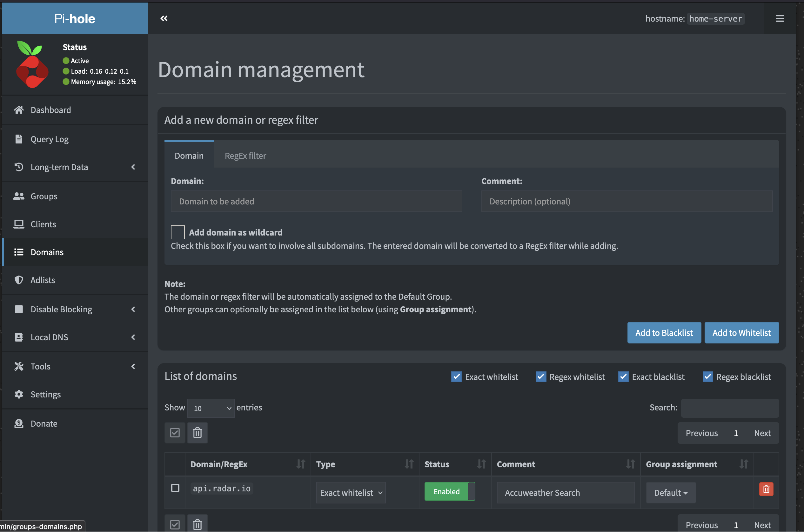The image size is (804, 532).
Task: Sort by Domain/RegEx column arrows
Action: [x=300, y=464]
